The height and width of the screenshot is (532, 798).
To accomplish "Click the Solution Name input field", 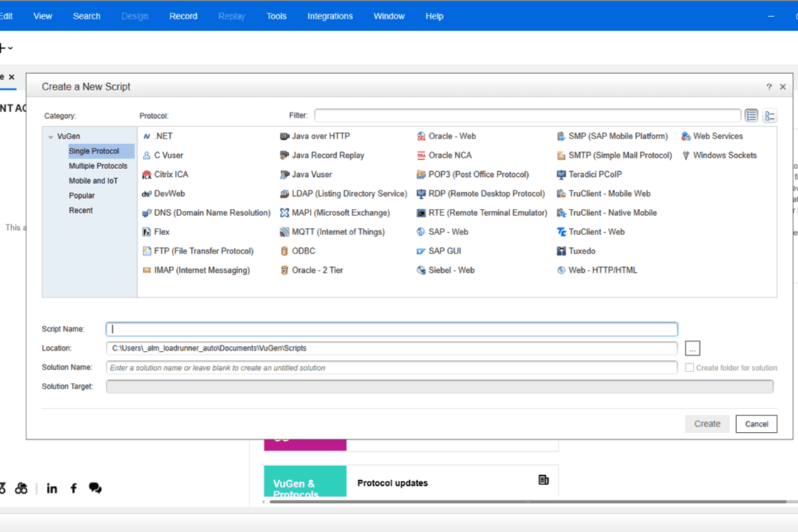I will [392, 368].
